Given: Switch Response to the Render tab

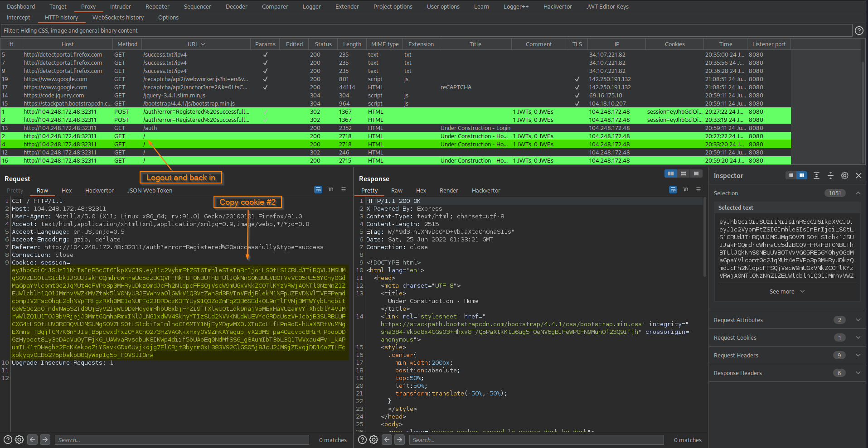Looking at the screenshot, I should pyautogui.click(x=449, y=191).
